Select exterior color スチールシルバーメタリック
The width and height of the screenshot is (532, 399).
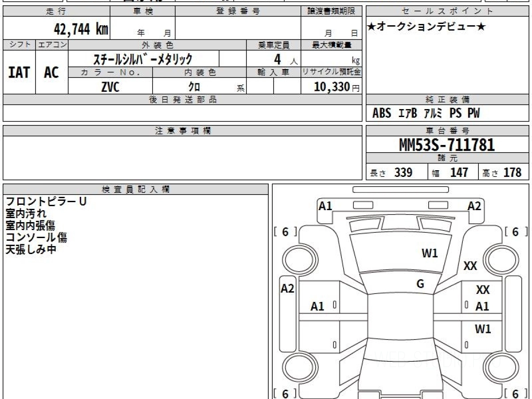(x=143, y=59)
